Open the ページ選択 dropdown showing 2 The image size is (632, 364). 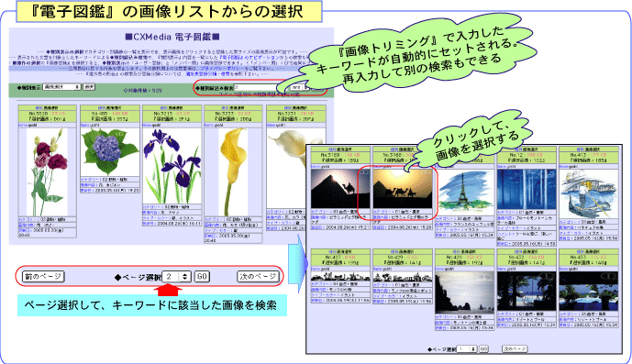pos(176,277)
